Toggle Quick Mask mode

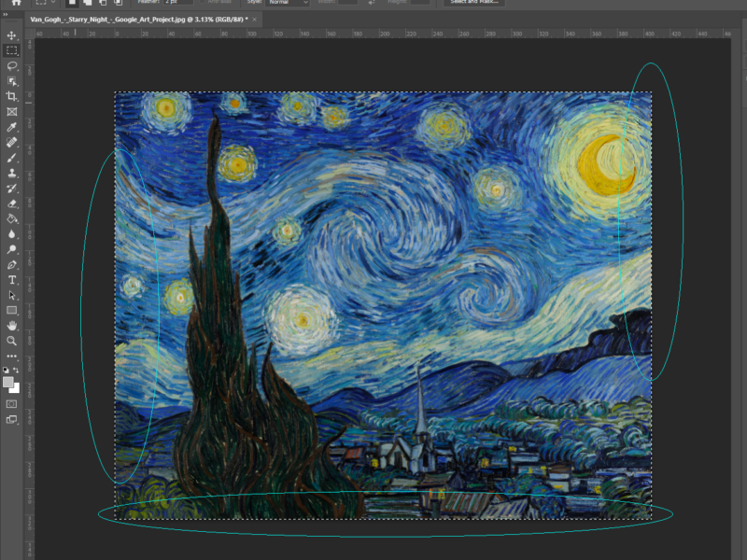click(12, 404)
